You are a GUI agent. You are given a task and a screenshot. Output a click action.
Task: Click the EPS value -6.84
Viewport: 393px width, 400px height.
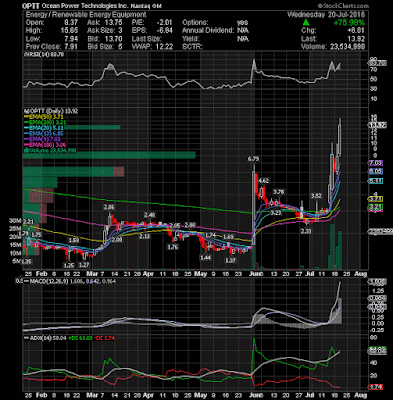tap(165, 30)
